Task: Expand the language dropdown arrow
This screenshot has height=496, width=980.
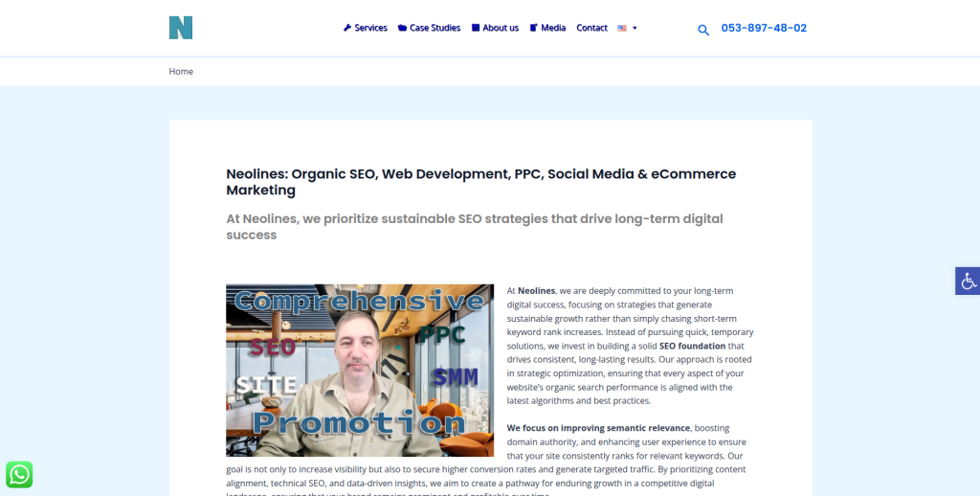Action: click(x=635, y=28)
